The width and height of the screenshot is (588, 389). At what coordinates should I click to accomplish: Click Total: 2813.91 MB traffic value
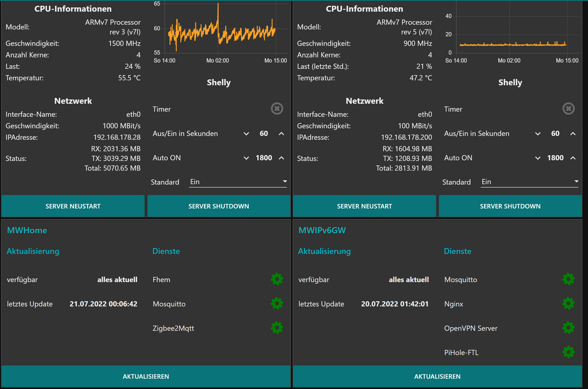[404, 168]
